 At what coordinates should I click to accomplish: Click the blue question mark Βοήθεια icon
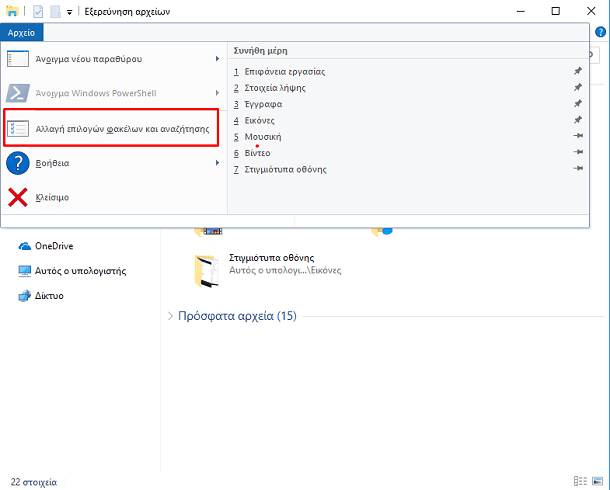[x=18, y=163]
